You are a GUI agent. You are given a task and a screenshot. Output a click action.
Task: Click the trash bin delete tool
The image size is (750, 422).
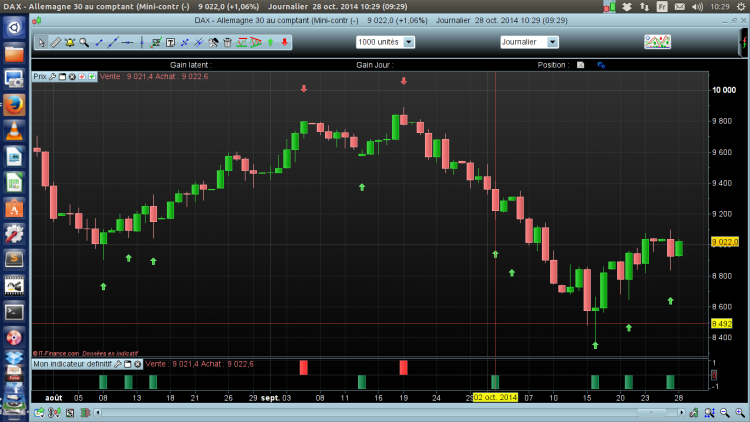click(x=228, y=43)
